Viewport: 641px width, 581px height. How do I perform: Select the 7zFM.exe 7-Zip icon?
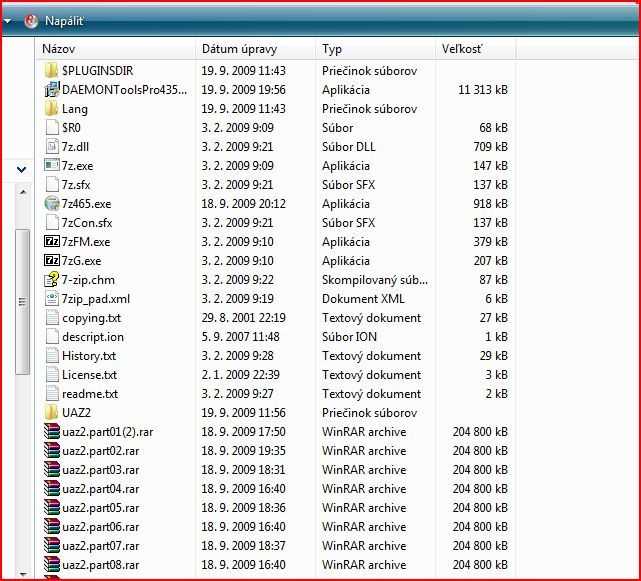click(x=52, y=241)
